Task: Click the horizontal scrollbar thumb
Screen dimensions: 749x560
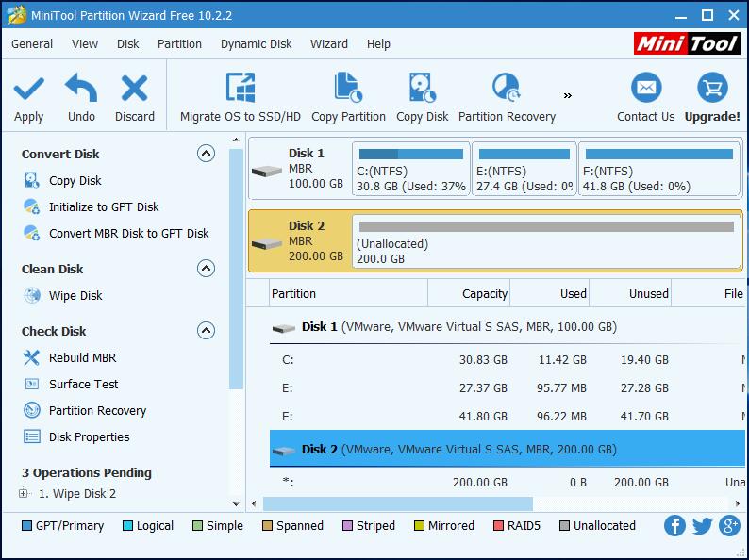Action: click(x=398, y=503)
